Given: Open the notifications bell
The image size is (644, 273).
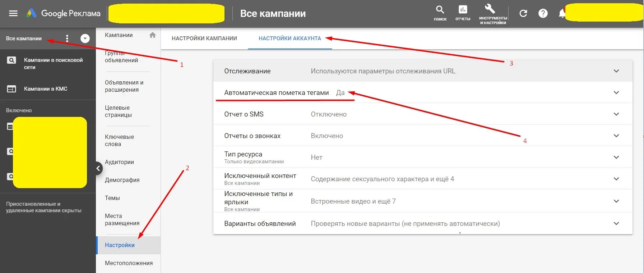Looking at the screenshot, I should click(x=562, y=14).
